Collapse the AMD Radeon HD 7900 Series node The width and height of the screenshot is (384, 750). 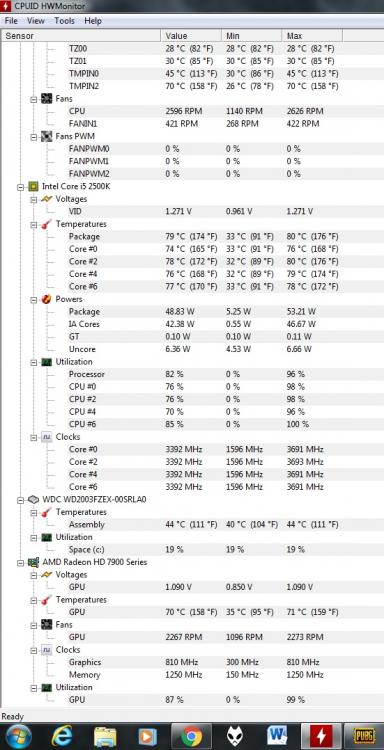21,562
